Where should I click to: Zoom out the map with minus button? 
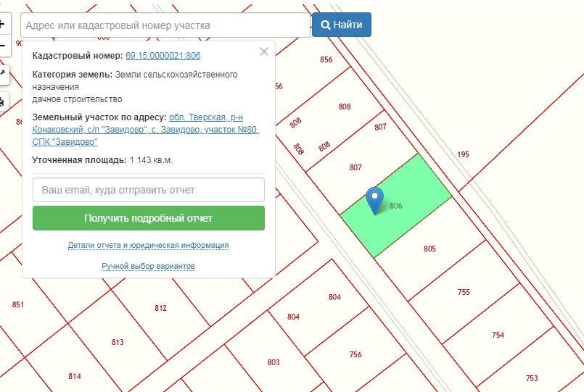tap(4, 46)
